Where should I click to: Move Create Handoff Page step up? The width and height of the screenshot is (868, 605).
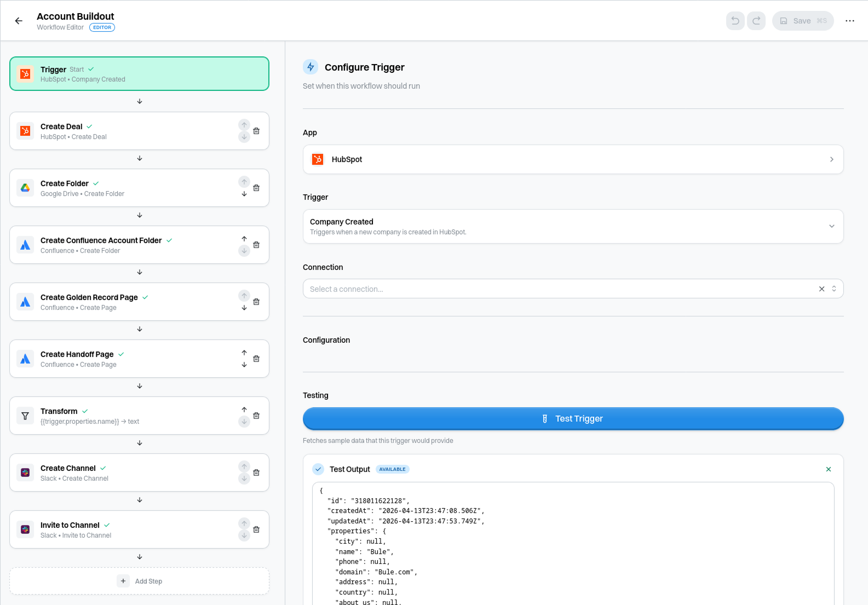(x=244, y=353)
